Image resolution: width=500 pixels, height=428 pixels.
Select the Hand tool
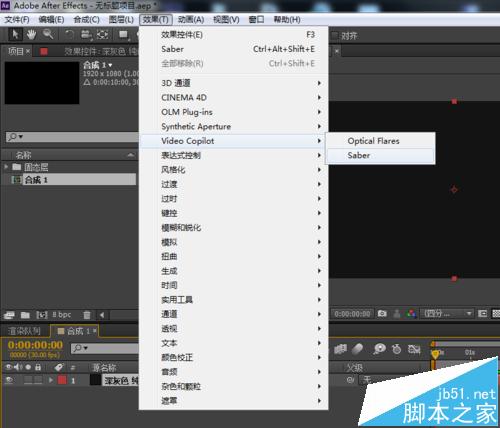tap(31, 34)
